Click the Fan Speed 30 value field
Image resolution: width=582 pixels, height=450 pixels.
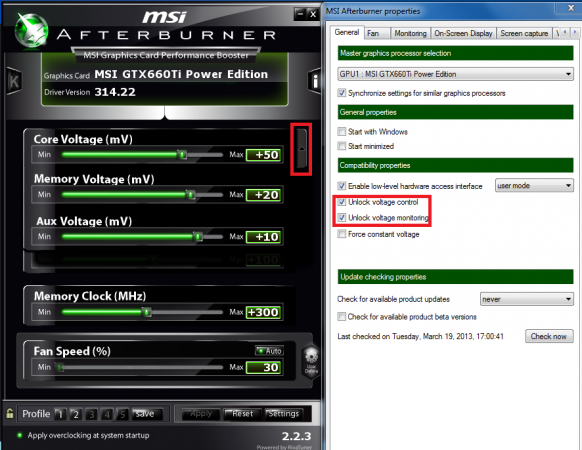point(264,367)
